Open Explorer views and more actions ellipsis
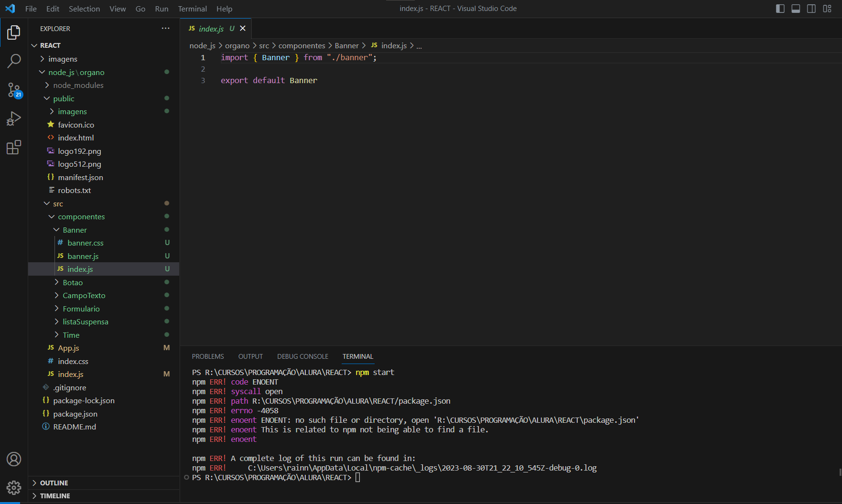Screen dimensions: 842x504 click(x=166, y=29)
